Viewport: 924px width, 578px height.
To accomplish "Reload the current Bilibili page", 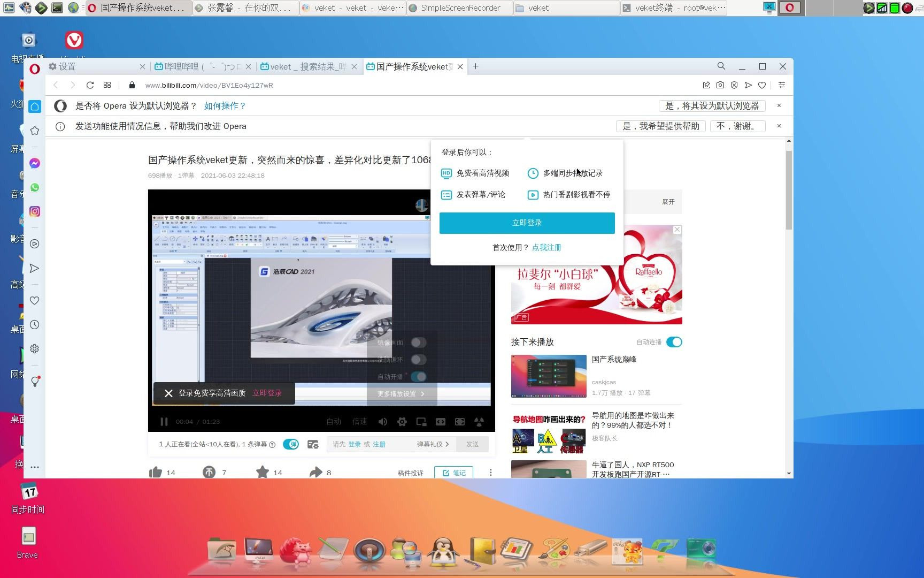I will click(90, 85).
